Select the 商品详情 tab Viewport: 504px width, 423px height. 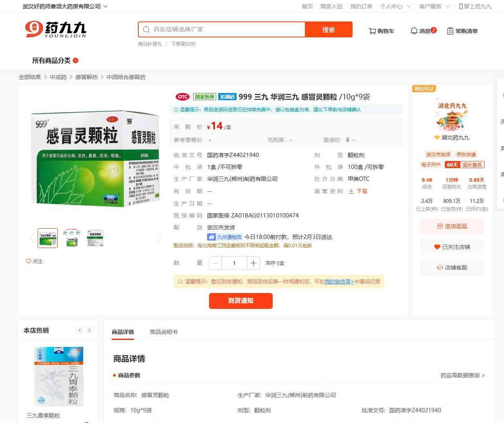(123, 332)
